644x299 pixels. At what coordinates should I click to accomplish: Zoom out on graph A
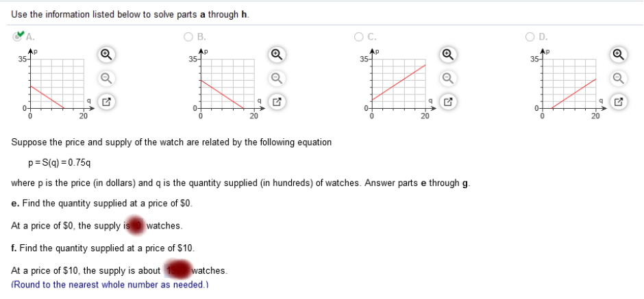(x=106, y=78)
